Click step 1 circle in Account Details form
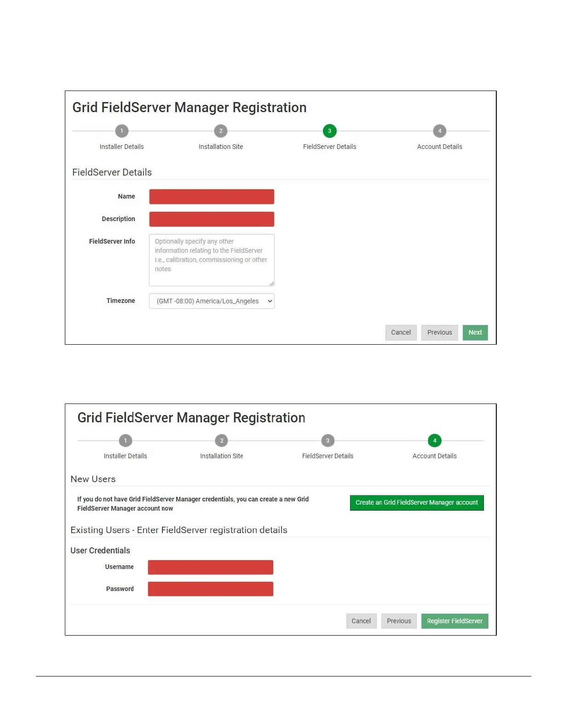Screen dimensions: 563x728 125,441
